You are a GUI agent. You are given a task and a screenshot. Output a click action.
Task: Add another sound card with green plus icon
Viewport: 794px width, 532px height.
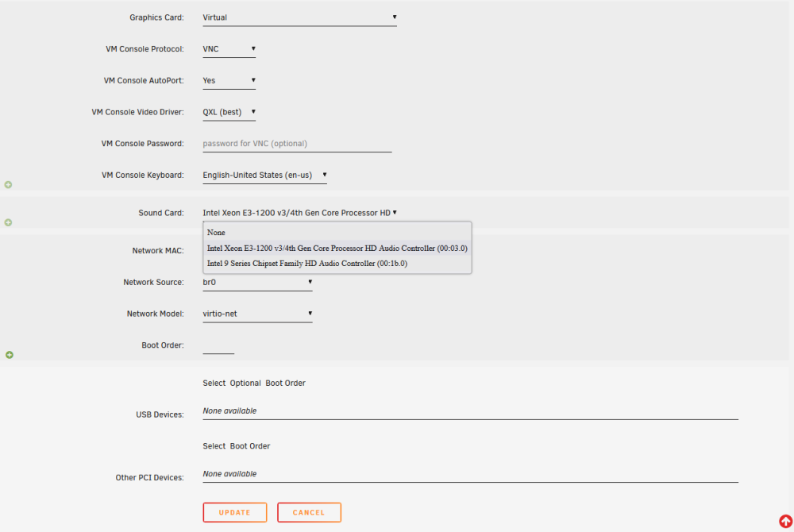point(8,222)
